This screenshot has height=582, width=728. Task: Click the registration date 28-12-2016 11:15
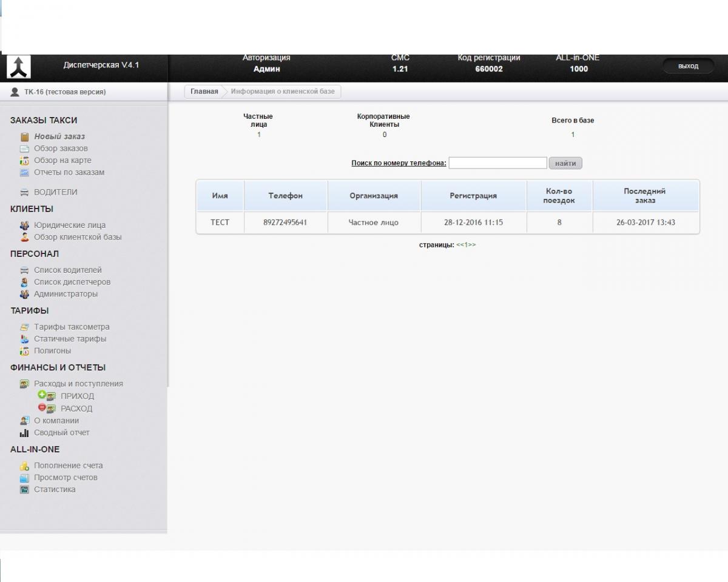[x=473, y=222]
